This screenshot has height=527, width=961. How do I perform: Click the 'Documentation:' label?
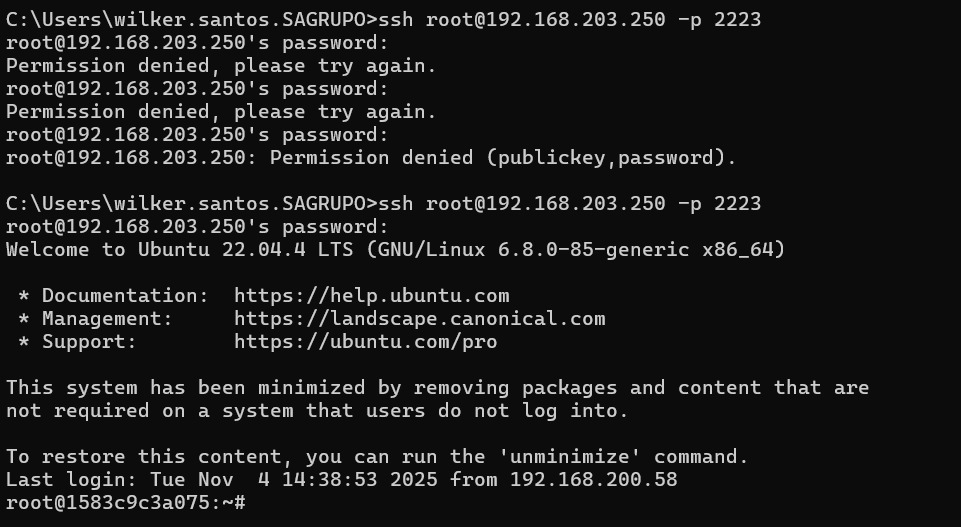(125, 296)
